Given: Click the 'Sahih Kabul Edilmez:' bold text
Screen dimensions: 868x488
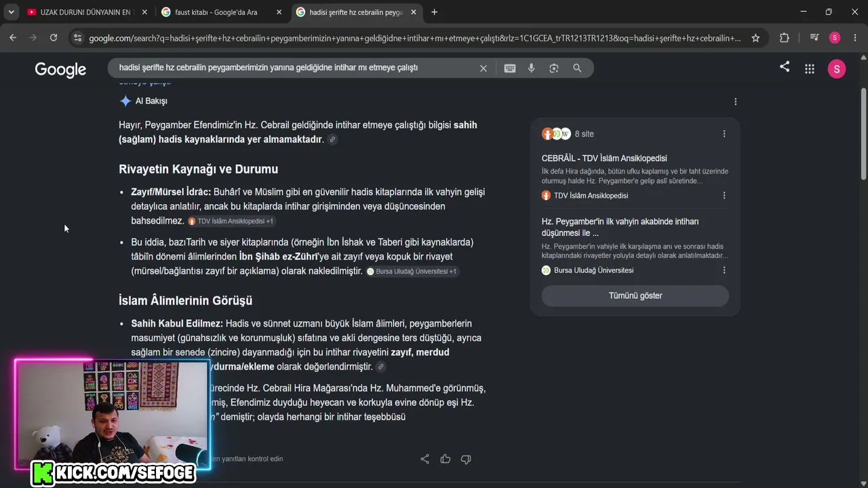Looking at the screenshot, I should pos(177,324).
